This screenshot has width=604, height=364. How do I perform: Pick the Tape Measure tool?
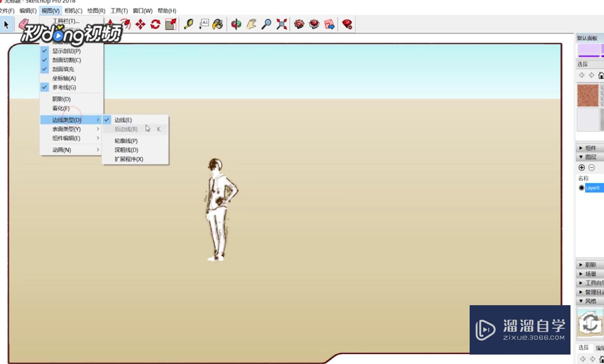(188, 24)
